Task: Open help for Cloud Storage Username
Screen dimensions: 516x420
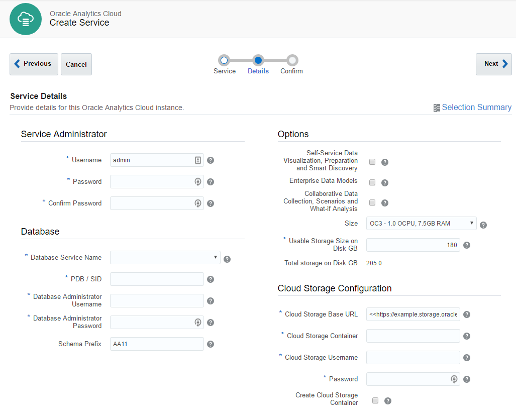Action: point(467,358)
